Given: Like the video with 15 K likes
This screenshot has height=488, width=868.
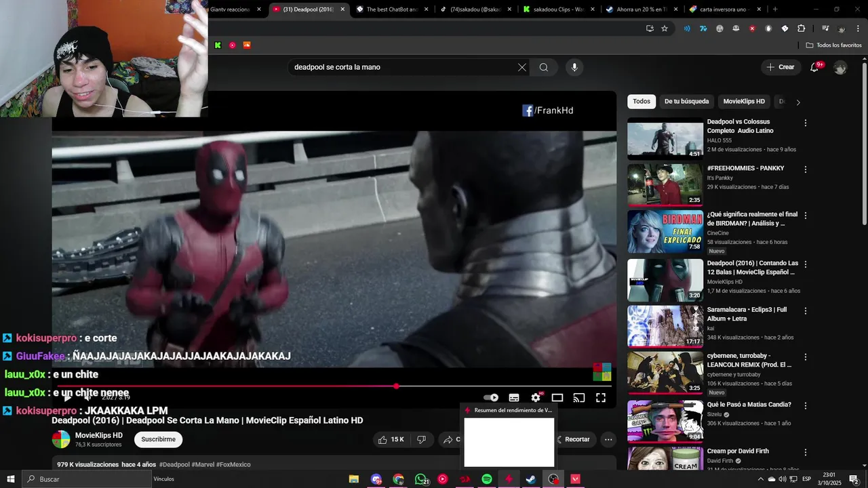Looking at the screenshot, I should (x=391, y=439).
